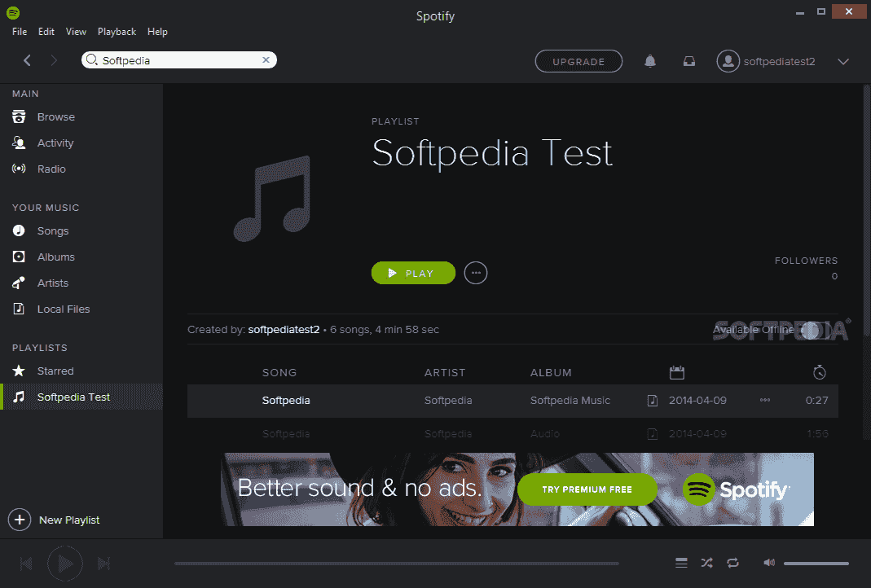View your saved Albums
This screenshot has width=871, height=588.
pos(55,257)
